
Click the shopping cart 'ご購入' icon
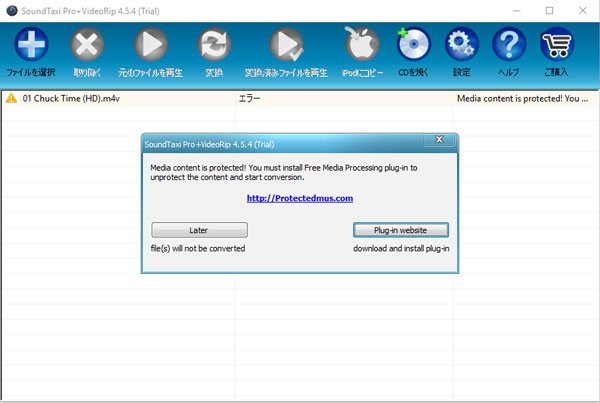[557, 44]
